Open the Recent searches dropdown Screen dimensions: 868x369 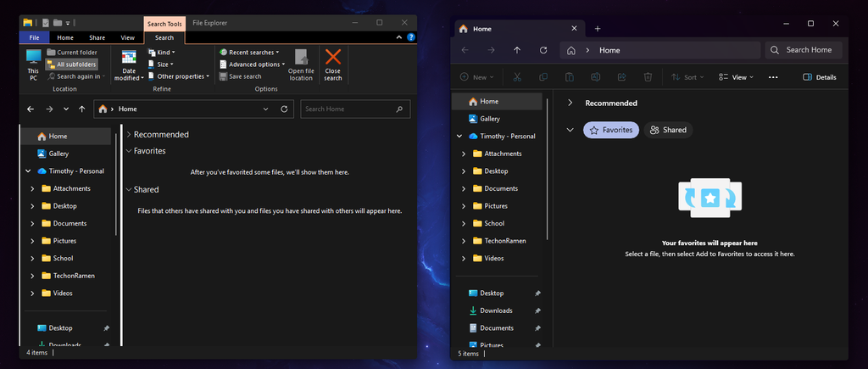point(249,52)
